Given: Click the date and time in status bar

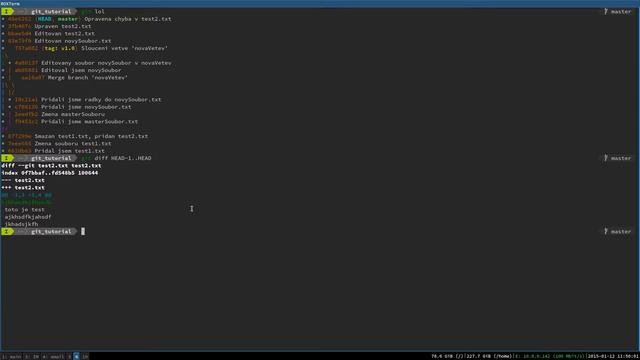Looking at the screenshot, I should click(x=613, y=356).
